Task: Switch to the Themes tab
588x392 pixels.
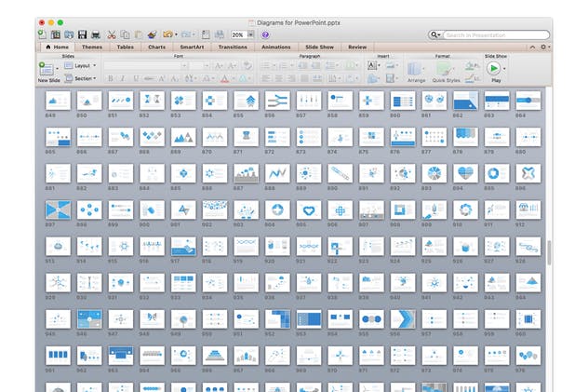Action: pos(92,47)
